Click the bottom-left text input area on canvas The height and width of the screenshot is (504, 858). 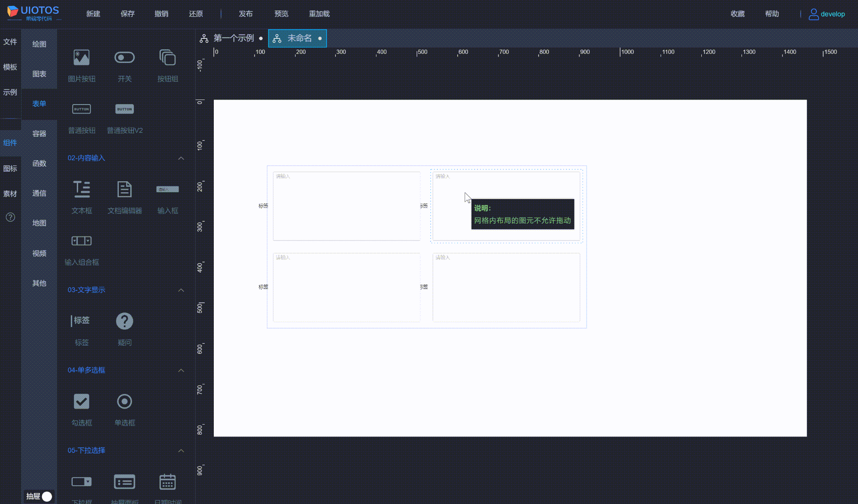click(346, 288)
